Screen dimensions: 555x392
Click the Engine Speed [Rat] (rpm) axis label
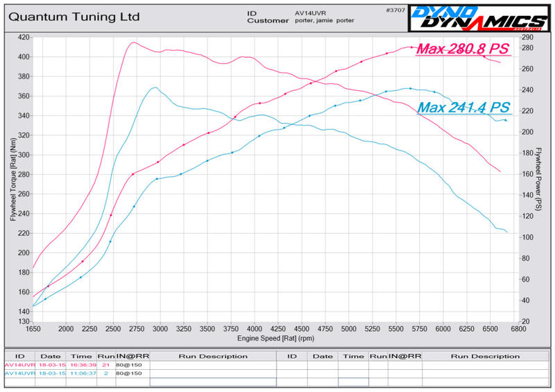point(277,337)
